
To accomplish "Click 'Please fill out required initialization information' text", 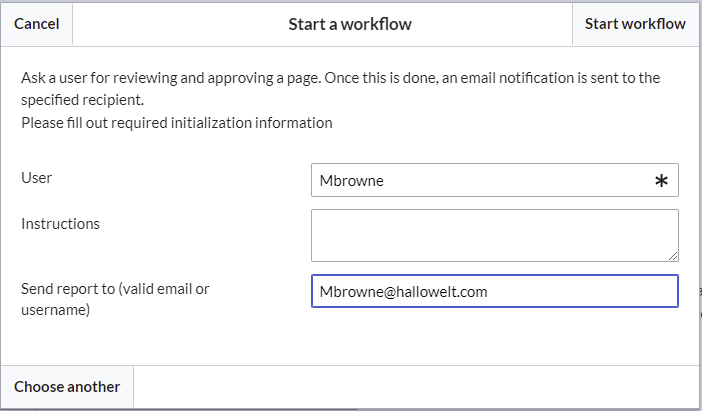I will click(x=177, y=123).
